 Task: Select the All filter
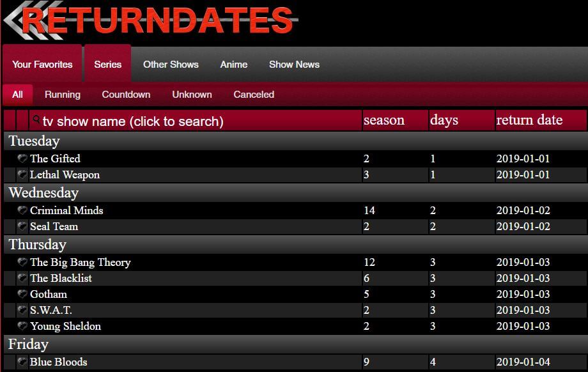point(18,95)
